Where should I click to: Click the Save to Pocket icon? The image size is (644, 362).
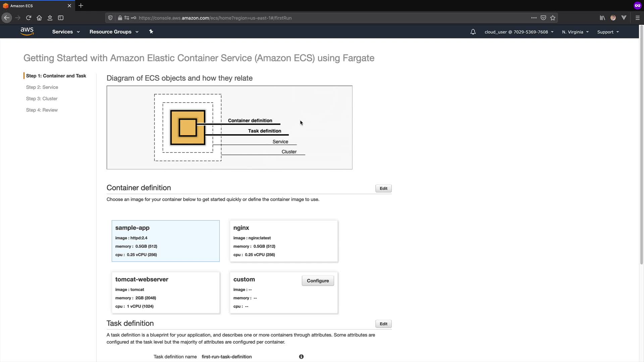(x=543, y=18)
